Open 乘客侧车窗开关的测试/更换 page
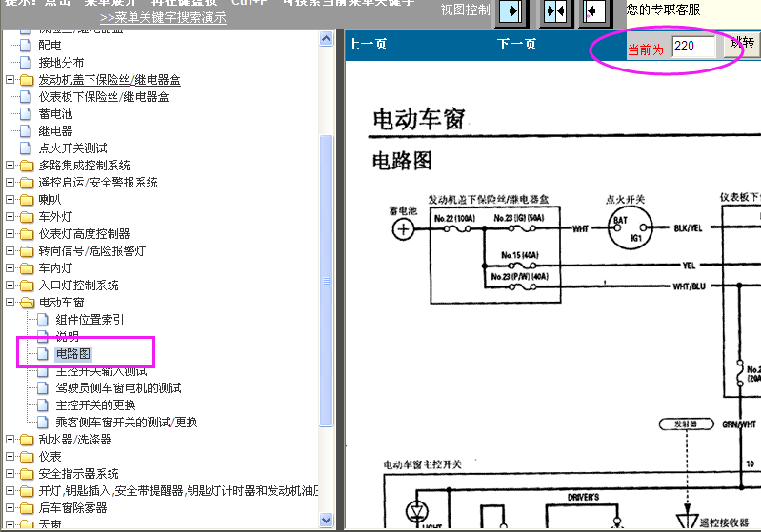The image size is (761, 532). click(126, 423)
